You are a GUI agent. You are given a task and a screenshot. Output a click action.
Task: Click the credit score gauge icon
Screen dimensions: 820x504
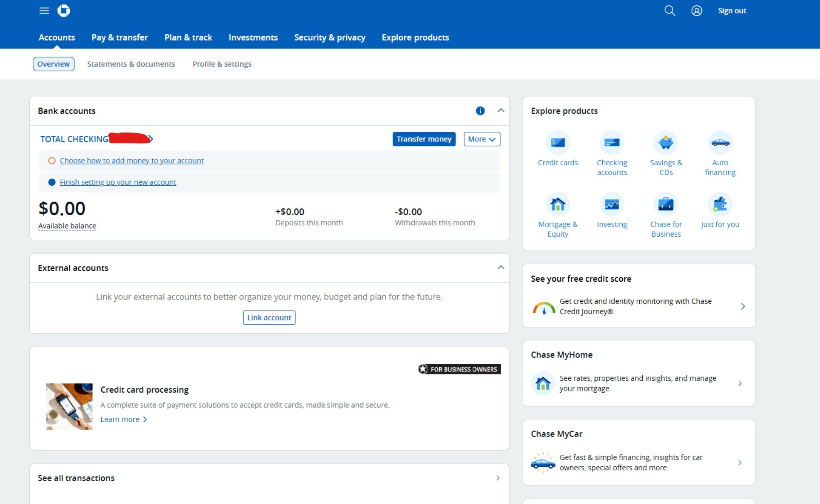pyautogui.click(x=544, y=307)
